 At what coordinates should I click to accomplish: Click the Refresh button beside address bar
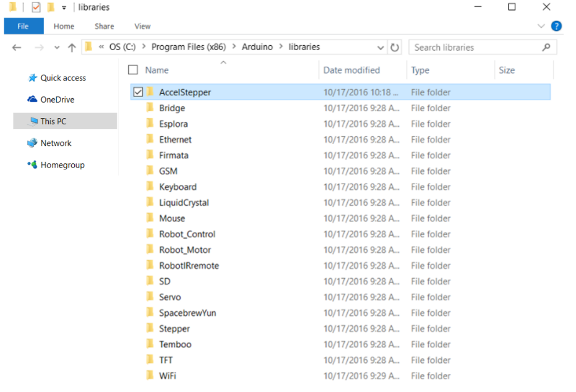tap(395, 48)
